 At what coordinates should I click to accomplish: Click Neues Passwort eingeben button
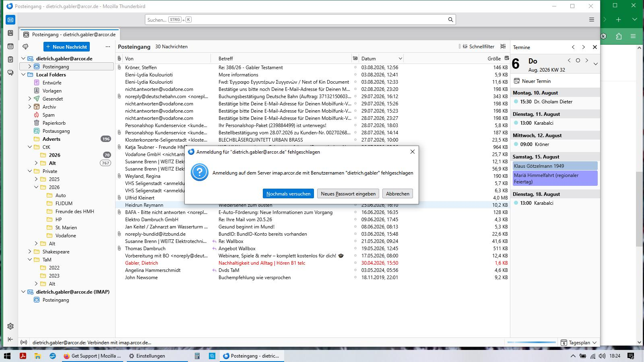pyautogui.click(x=348, y=193)
